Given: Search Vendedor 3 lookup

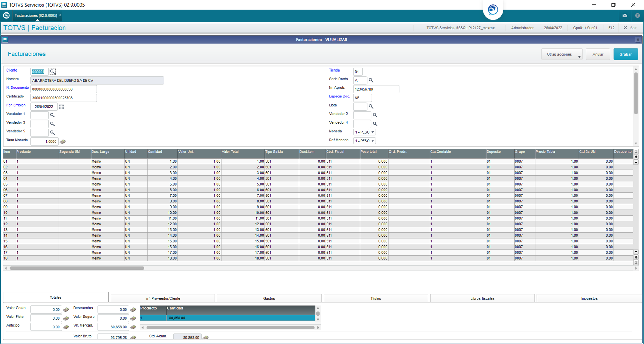Looking at the screenshot, I should point(52,124).
